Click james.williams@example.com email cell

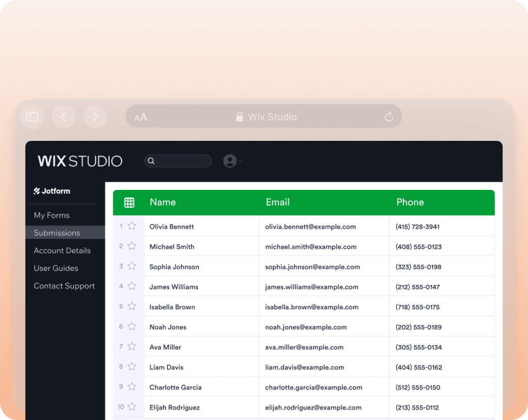[x=324, y=286]
